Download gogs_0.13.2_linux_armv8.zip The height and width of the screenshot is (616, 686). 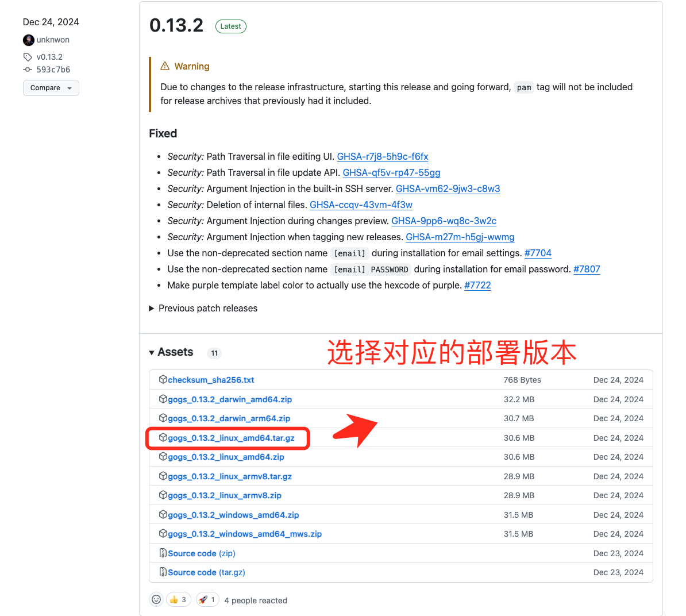point(225,495)
